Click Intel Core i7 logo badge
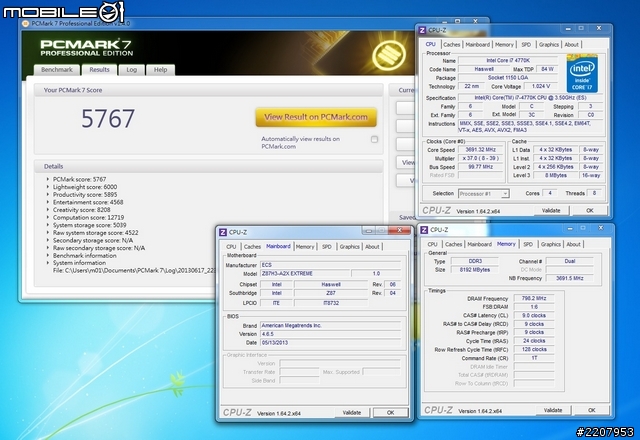Screen dimensions: 640x440 pyautogui.click(x=582, y=73)
